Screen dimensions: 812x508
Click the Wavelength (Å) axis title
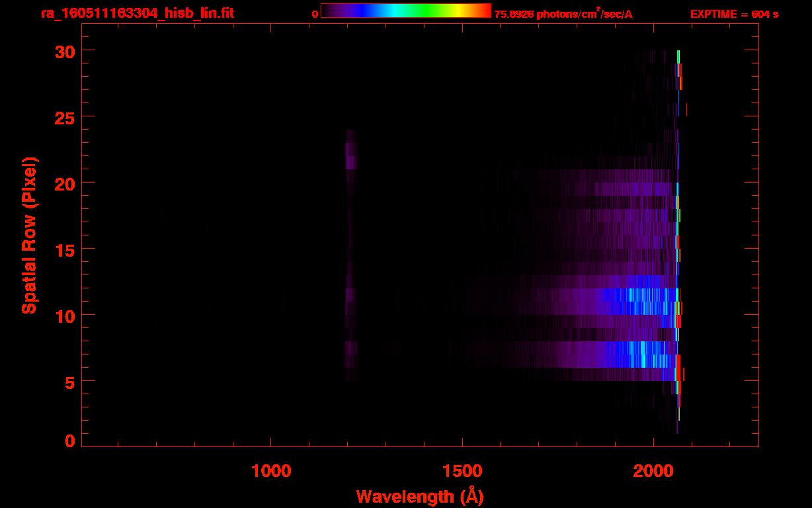[x=420, y=497]
